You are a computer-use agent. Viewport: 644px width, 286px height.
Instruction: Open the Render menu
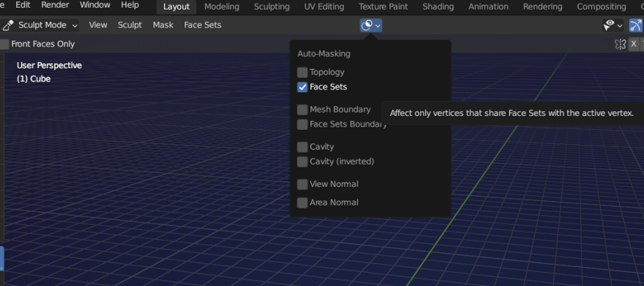55,6
